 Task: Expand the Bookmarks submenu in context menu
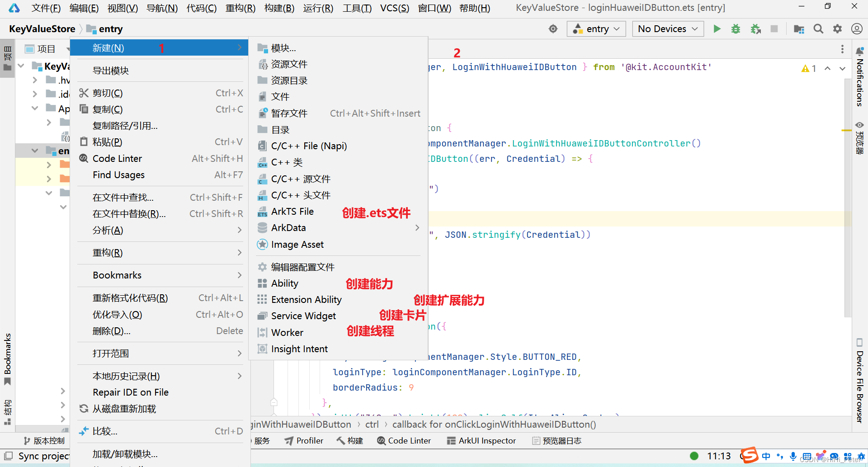tap(240, 275)
